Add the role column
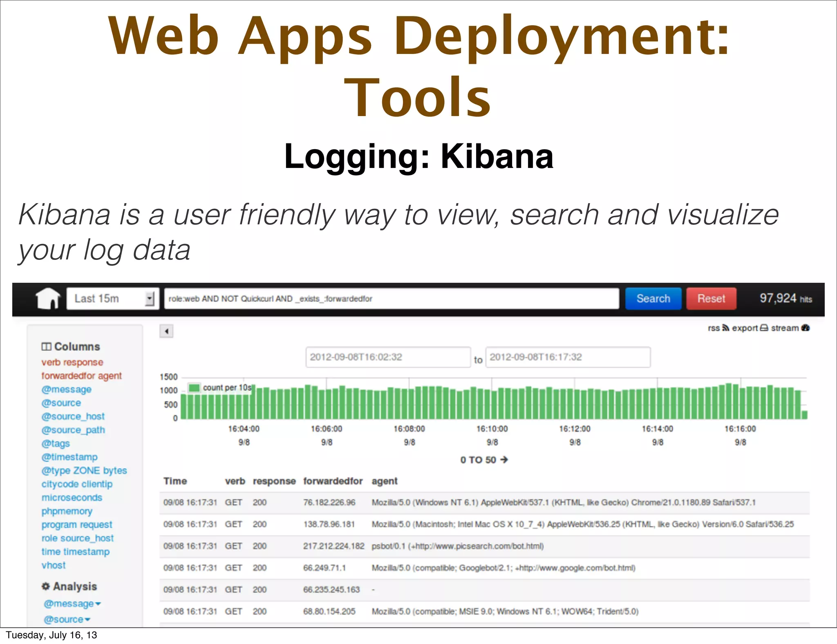 click(49, 538)
